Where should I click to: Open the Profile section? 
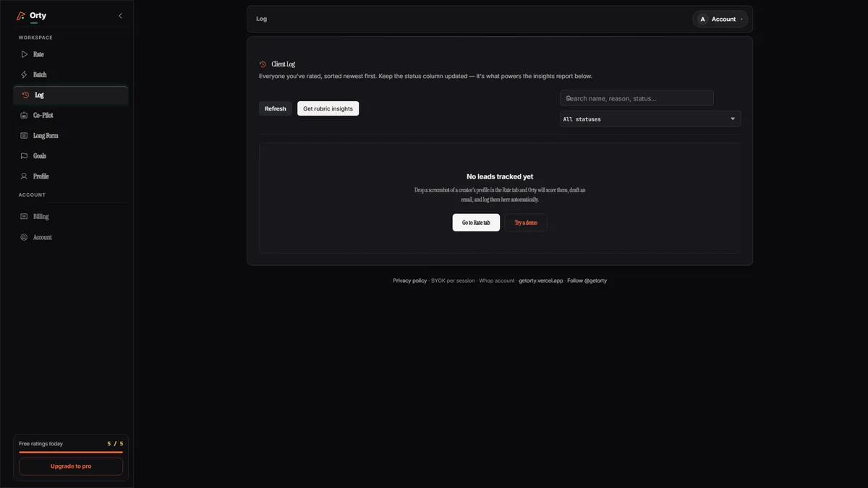71,176
